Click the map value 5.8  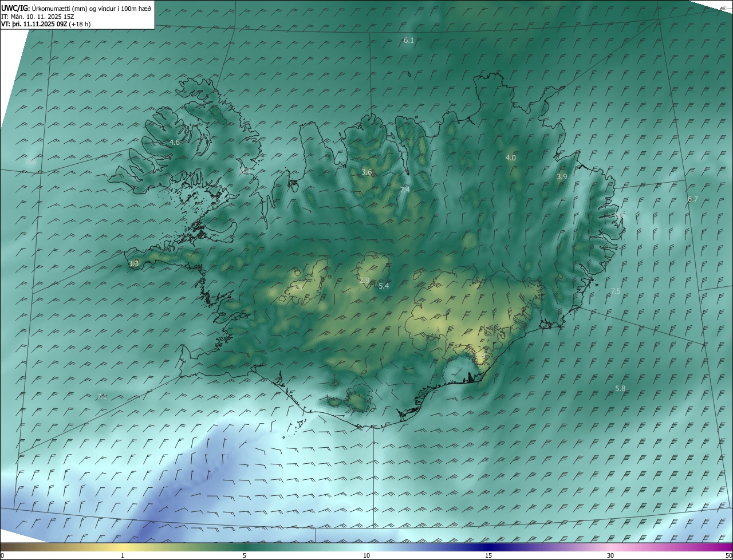tap(620, 388)
